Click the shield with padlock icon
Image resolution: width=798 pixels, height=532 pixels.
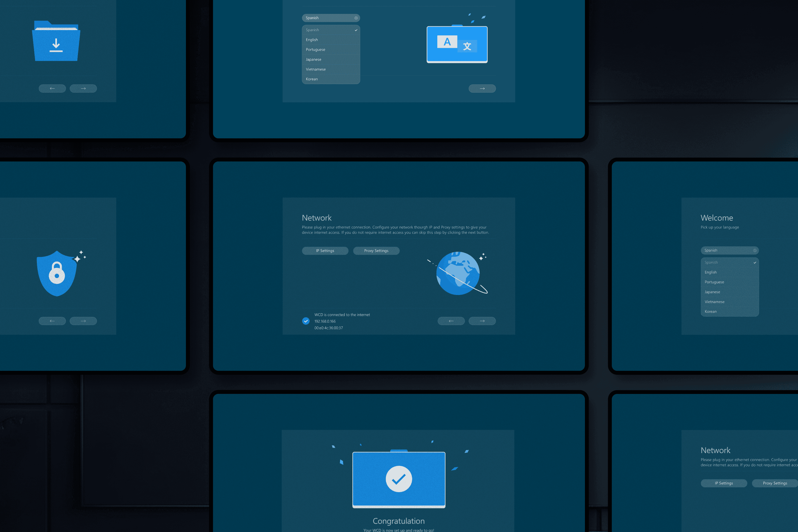[57, 273]
